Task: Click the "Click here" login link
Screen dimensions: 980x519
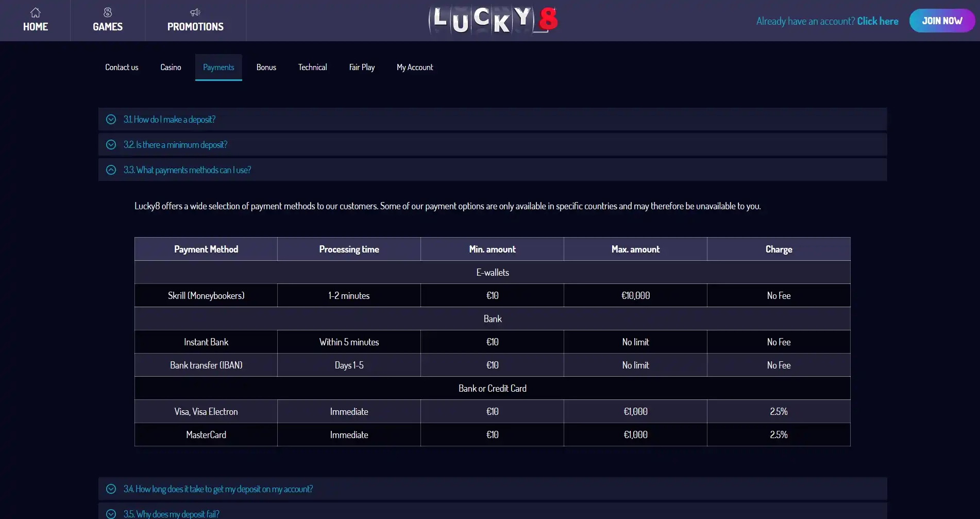Action: tap(877, 21)
